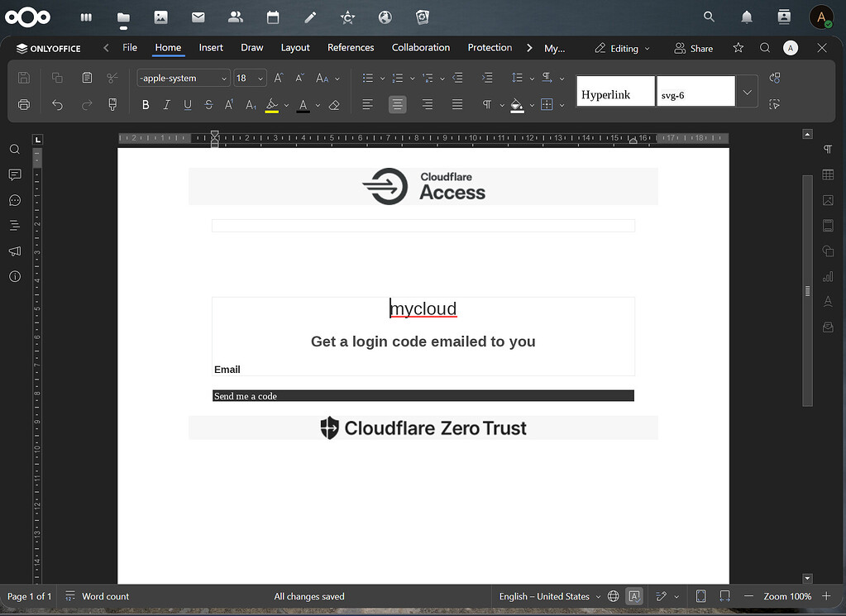The image size is (846, 616).
Task: Apply the Hyperlink style
Action: pos(615,91)
